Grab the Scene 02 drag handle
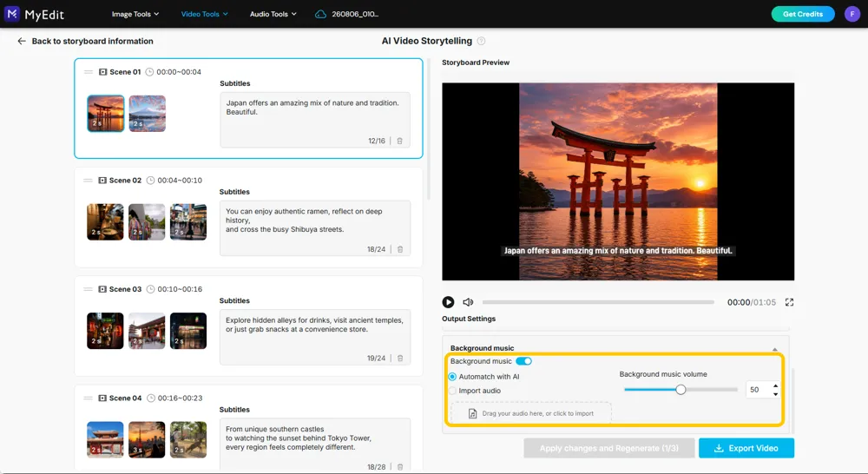This screenshot has height=474, width=868. point(88,181)
